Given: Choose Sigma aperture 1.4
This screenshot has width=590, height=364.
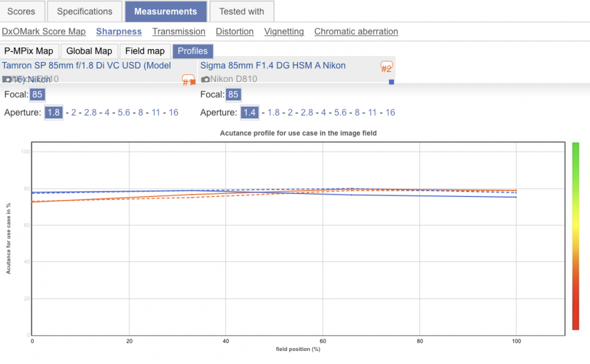Looking at the screenshot, I should click(250, 113).
